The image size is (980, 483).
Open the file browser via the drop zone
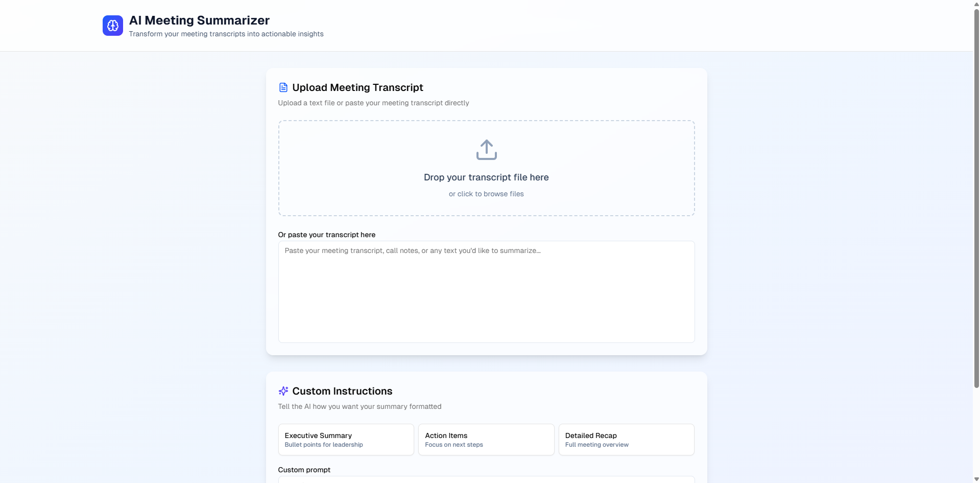click(486, 168)
